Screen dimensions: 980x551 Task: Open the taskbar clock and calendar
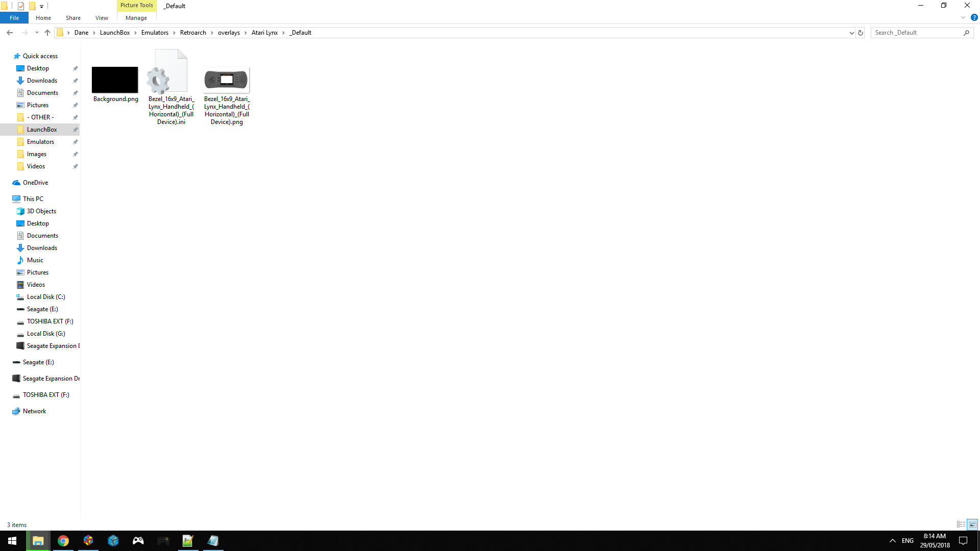tap(935, 541)
